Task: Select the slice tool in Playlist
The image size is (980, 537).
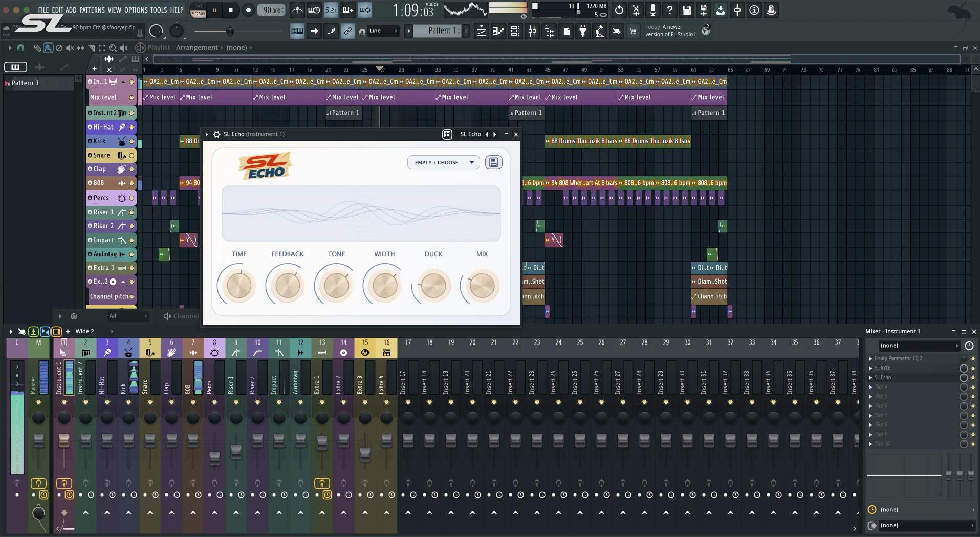Action: pyautogui.click(x=91, y=48)
